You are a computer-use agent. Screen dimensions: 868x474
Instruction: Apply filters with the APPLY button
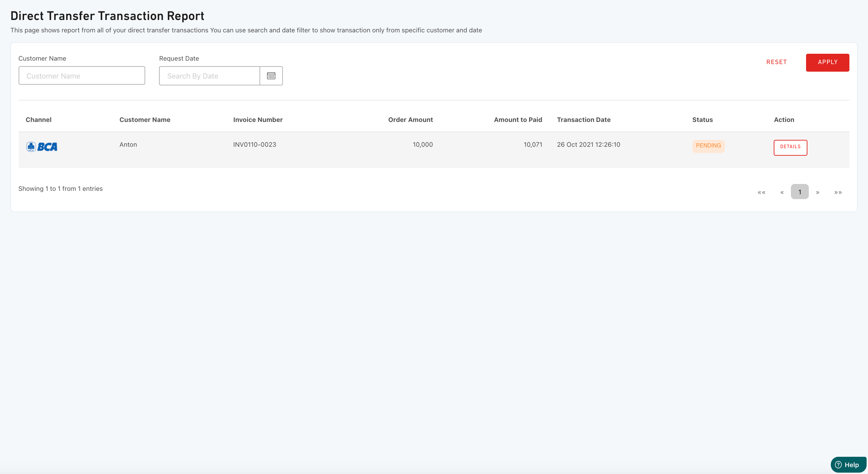tap(827, 62)
